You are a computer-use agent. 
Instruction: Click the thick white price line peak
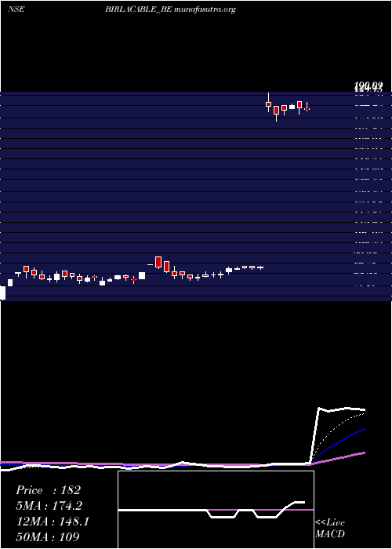click(x=319, y=409)
